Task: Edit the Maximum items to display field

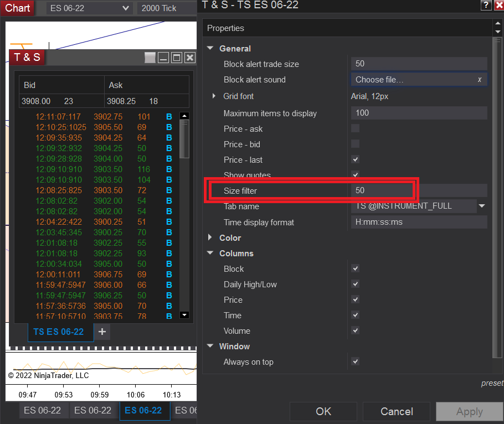Action: [x=419, y=113]
